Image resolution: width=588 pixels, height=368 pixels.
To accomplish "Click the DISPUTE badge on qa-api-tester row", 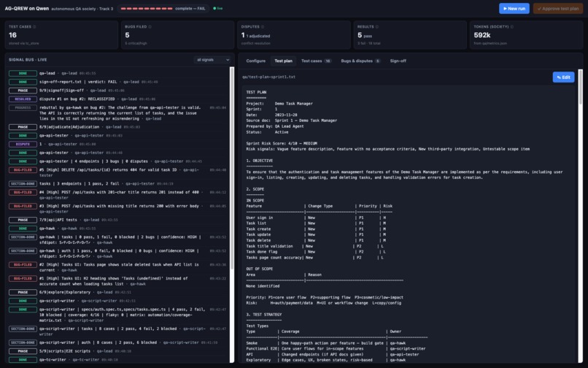I will (23, 144).
